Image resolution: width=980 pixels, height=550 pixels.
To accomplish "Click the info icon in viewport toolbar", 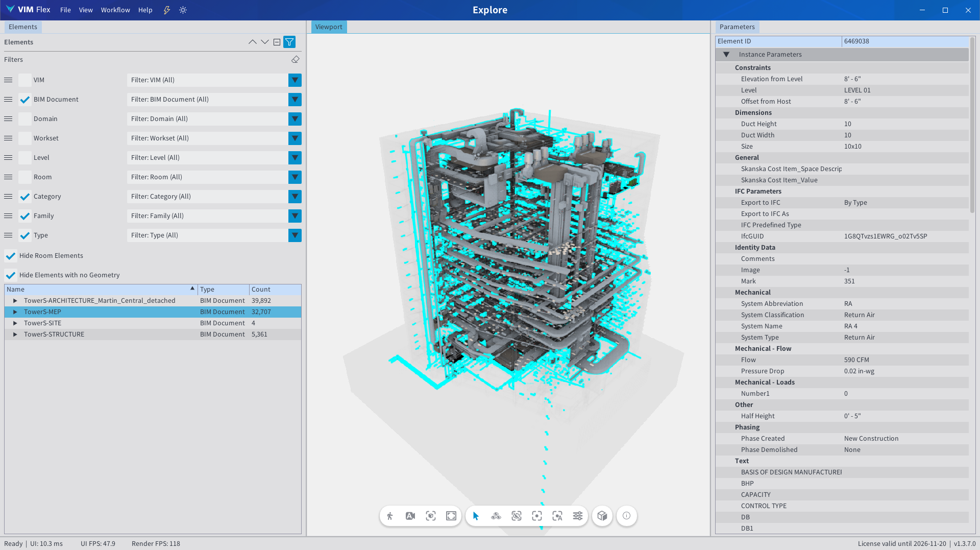I will pos(626,516).
